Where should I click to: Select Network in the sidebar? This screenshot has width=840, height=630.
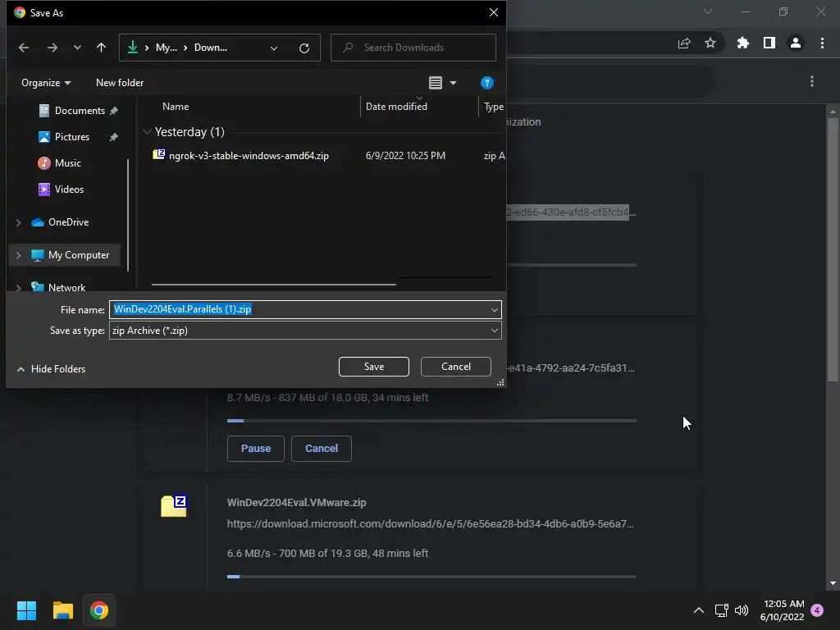point(66,288)
